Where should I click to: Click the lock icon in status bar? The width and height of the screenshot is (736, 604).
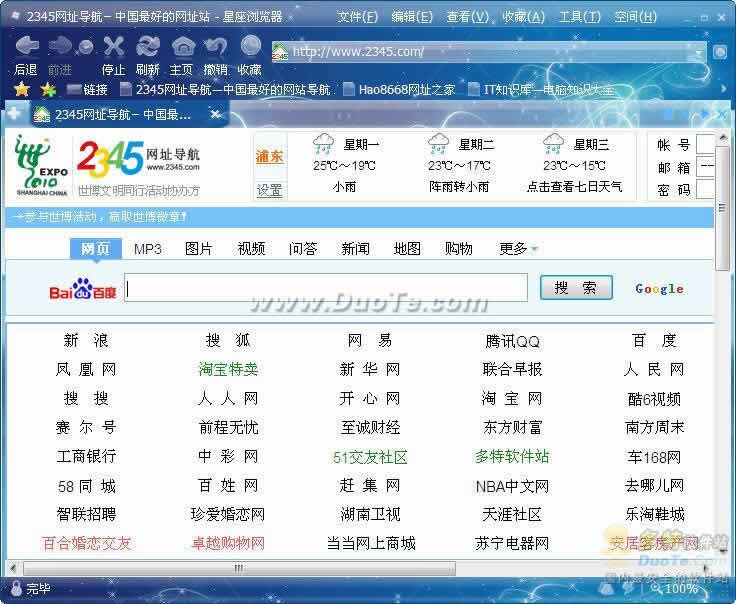click(16, 588)
